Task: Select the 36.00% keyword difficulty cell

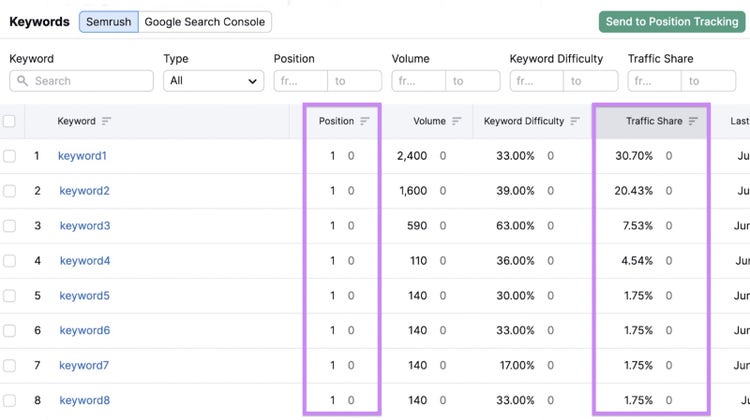Action: 515,261
